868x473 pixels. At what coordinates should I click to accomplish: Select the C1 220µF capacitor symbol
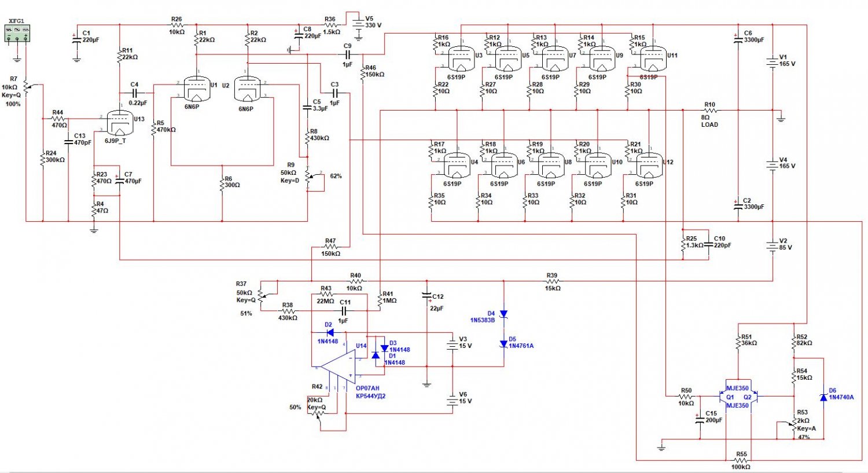click(x=76, y=39)
